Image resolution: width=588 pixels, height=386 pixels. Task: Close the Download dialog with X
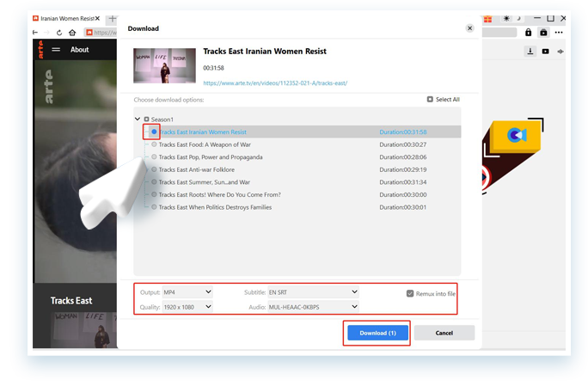click(469, 28)
